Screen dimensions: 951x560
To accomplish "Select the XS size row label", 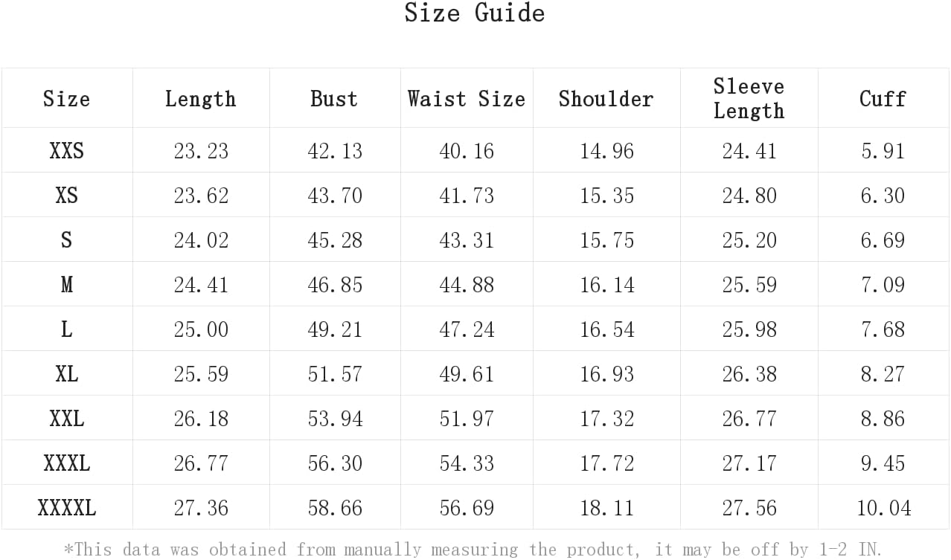I will (66, 196).
